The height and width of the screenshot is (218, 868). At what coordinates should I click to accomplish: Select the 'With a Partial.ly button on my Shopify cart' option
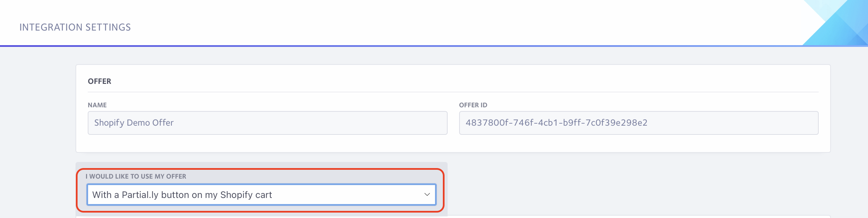coord(238,195)
